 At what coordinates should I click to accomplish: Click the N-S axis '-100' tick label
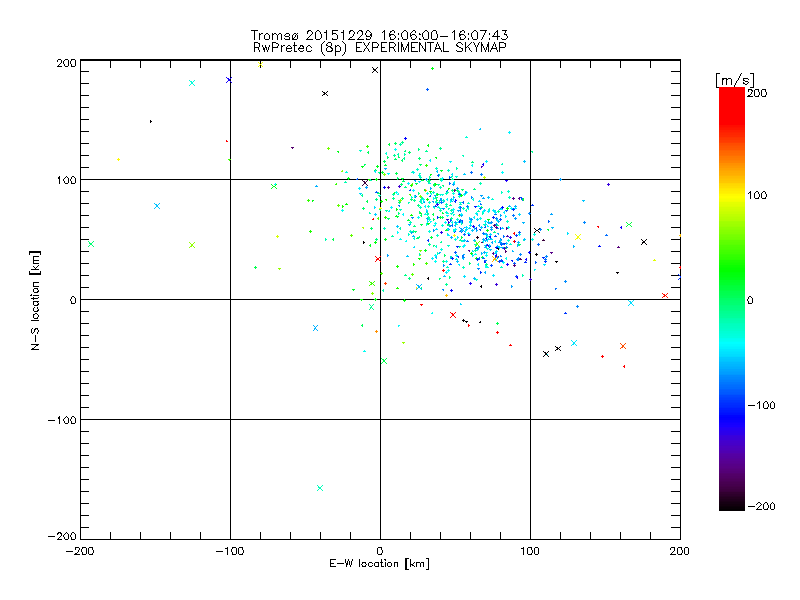point(62,420)
